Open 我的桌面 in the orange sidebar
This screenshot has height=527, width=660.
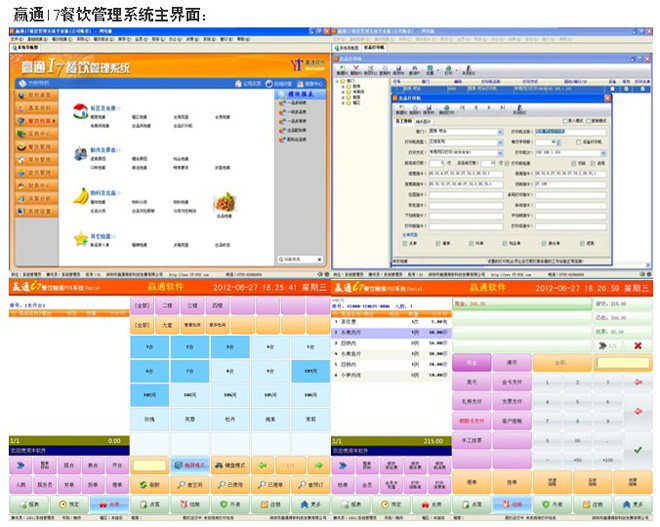(37, 95)
